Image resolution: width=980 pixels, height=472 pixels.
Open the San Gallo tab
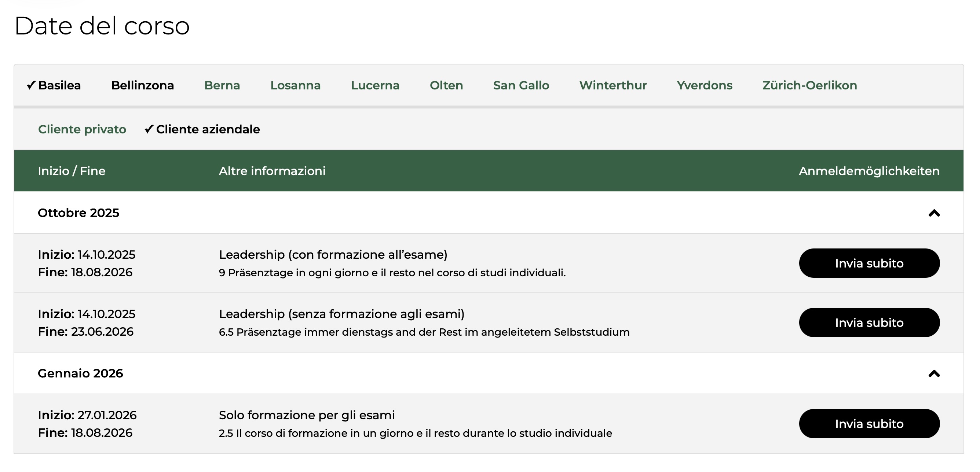coord(521,85)
